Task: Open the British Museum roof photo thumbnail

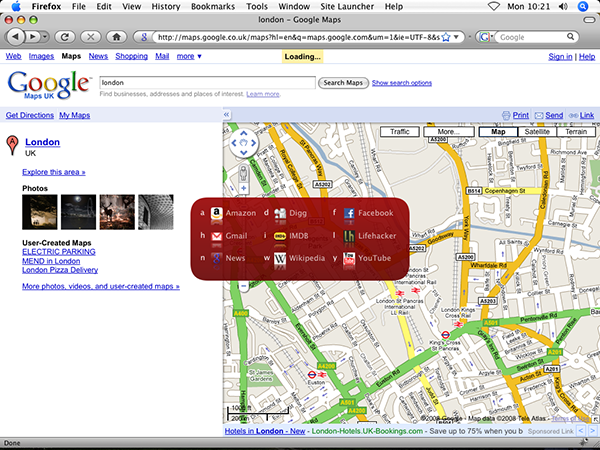Action: tap(156, 212)
